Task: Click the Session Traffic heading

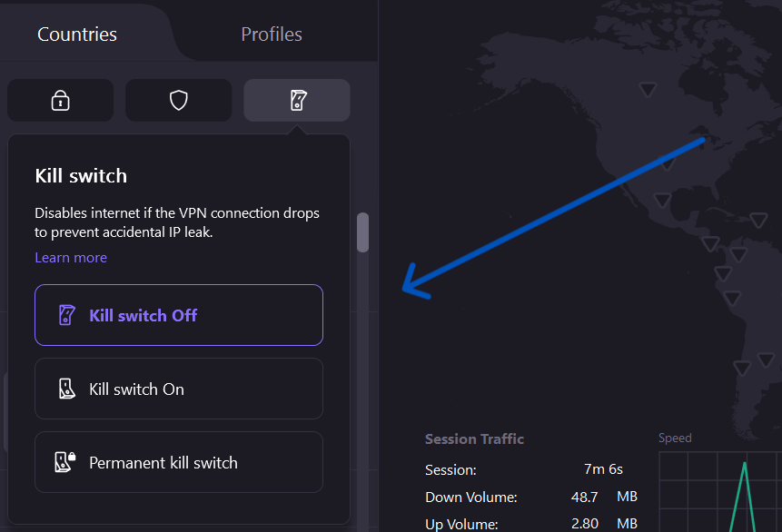Action: [x=474, y=438]
